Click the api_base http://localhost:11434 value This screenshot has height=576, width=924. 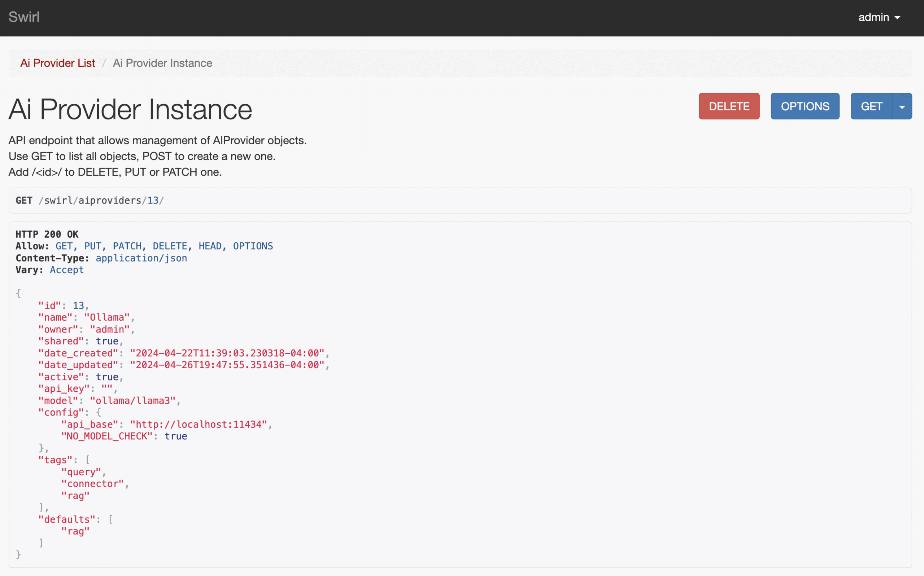(199, 424)
